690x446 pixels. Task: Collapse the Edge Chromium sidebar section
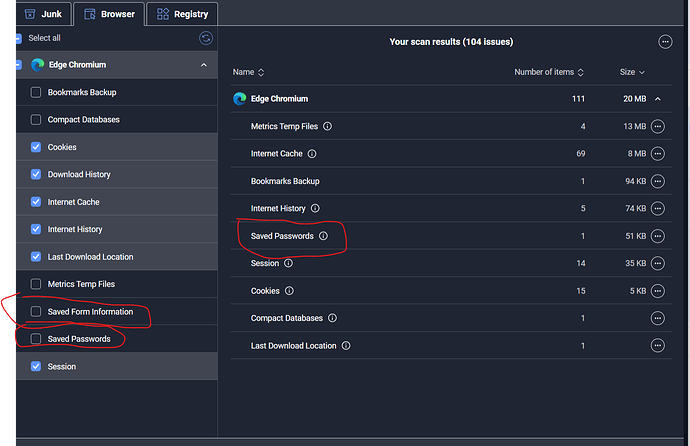(x=204, y=65)
